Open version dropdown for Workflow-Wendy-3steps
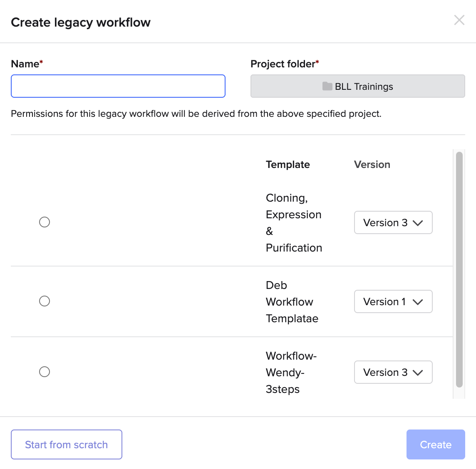This screenshot has height=469, width=476. 392,372
